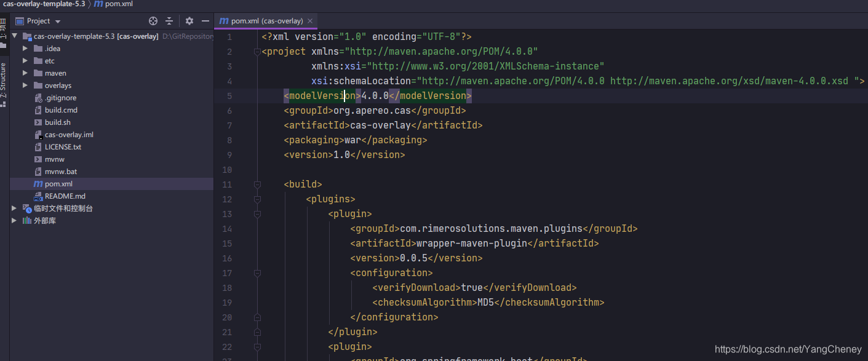This screenshot has width=868, height=361.
Task: Click wrapper-maven-plugin artifactId text
Action: point(472,244)
